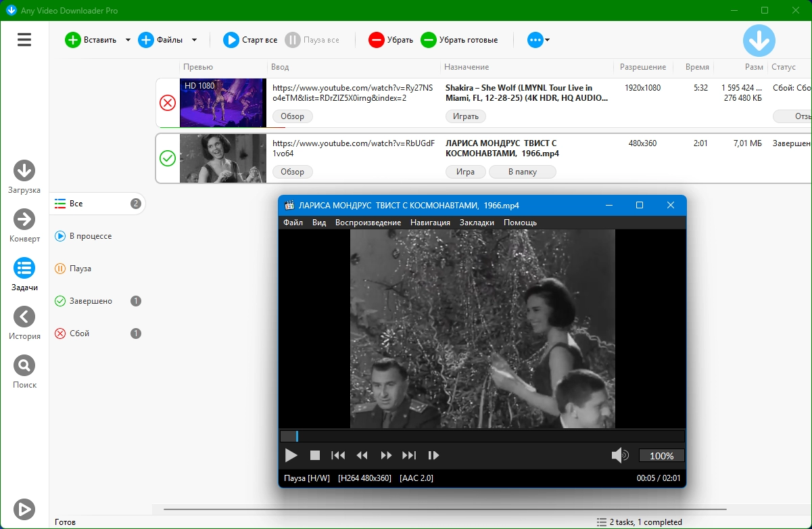The image size is (812, 529).
Task: Click Игра button for the Лариса Мондрус task
Action: point(466,172)
